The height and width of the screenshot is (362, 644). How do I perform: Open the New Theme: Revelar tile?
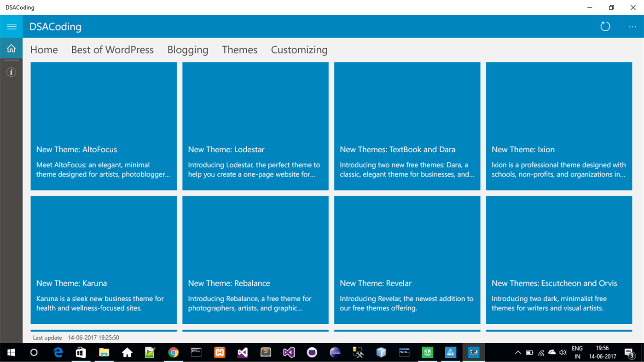coord(407,259)
